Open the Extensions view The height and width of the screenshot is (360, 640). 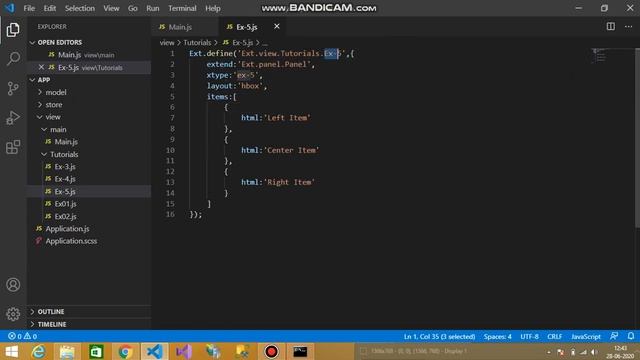[13, 147]
